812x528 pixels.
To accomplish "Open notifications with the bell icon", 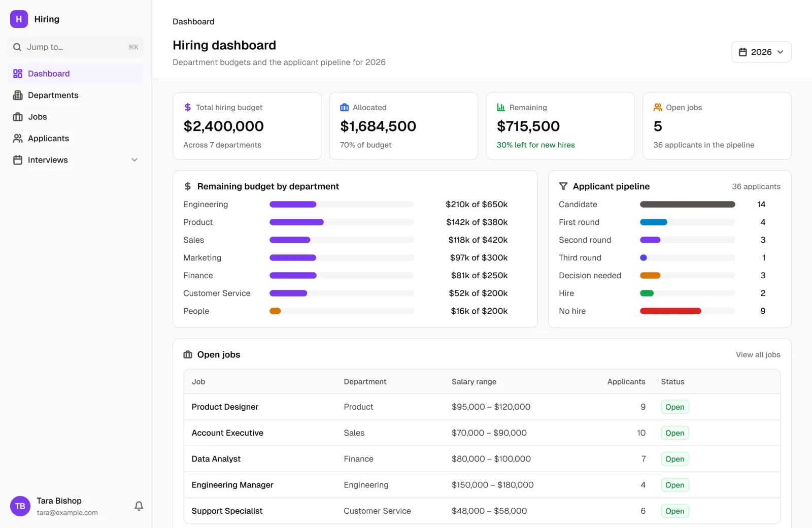I will (139, 506).
